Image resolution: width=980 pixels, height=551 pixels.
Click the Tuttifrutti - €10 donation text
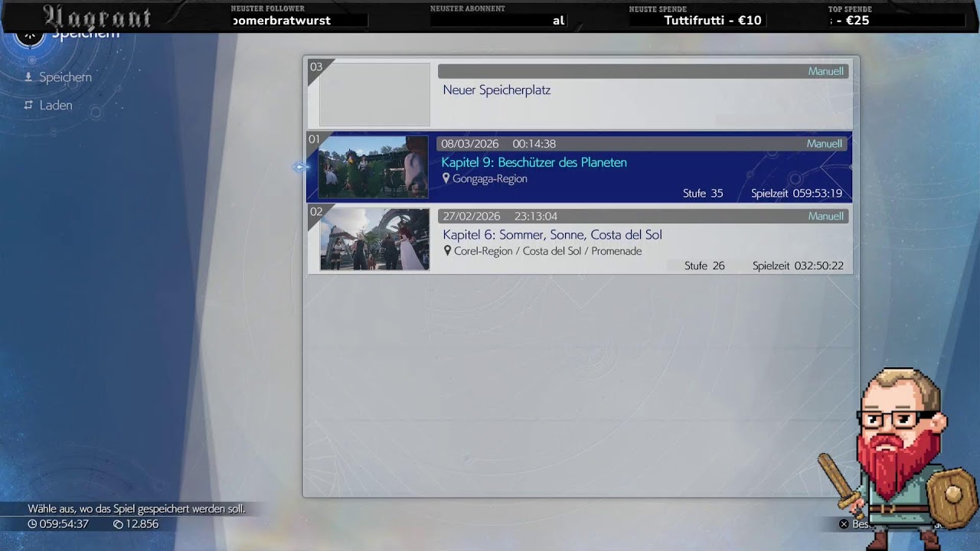(713, 21)
